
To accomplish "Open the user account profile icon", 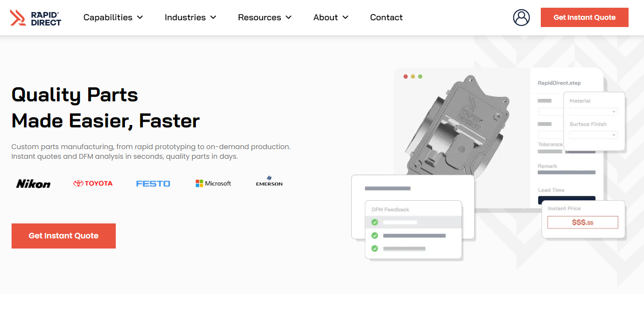I will click(521, 17).
